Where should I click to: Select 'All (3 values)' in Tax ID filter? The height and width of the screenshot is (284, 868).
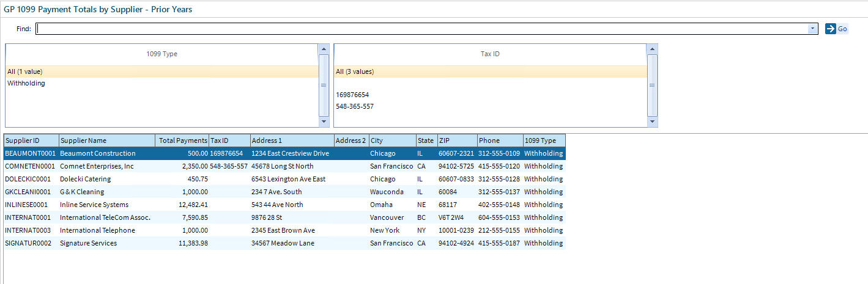pyautogui.click(x=491, y=71)
